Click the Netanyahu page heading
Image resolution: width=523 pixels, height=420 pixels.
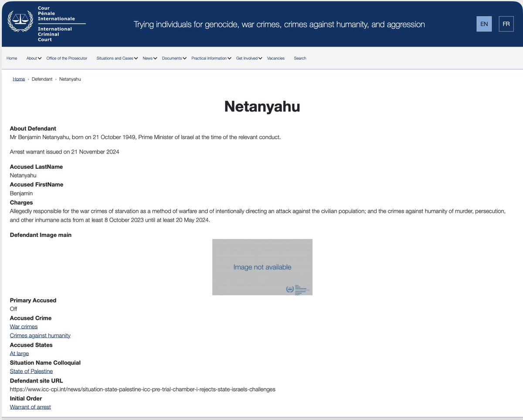pos(262,106)
